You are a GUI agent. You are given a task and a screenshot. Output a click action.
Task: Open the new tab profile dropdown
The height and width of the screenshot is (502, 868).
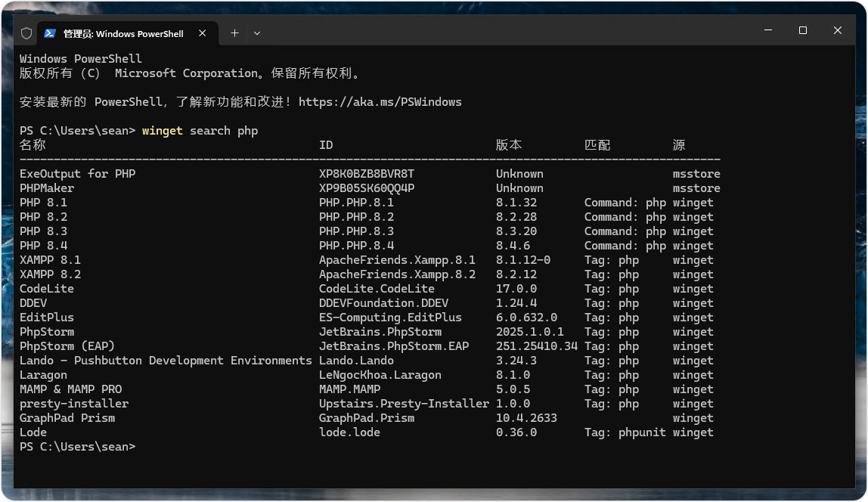[257, 33]
